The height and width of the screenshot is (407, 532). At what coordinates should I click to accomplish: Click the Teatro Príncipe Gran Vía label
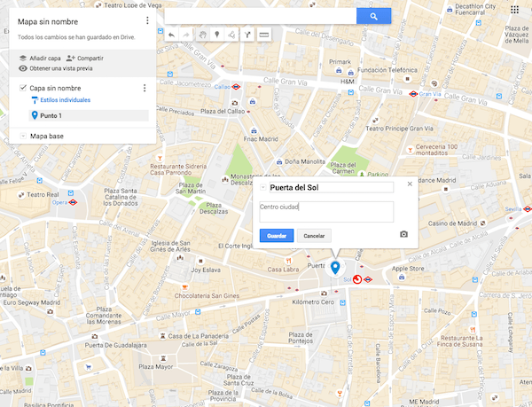[x=399, y=129]
